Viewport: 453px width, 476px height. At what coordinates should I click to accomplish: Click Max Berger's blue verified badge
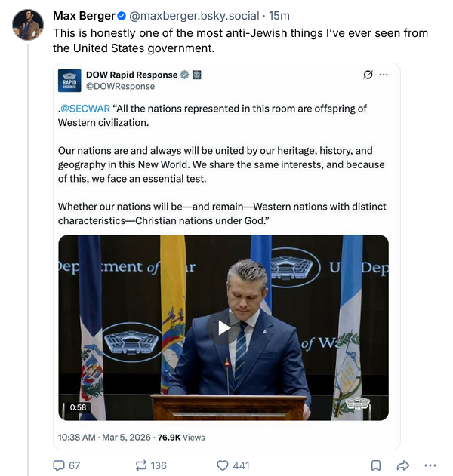coord(123,16)
